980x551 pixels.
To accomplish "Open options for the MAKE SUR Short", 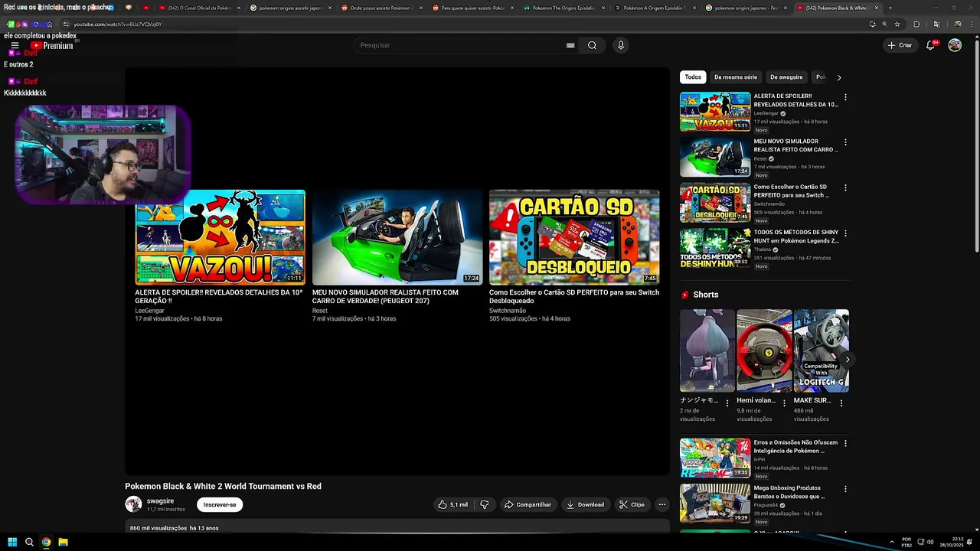I will click(841, 403).
